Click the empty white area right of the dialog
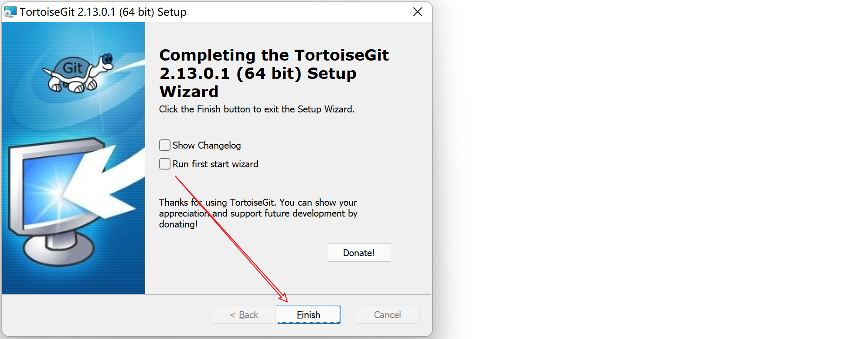Screen dimensions: 868x339 (x=654, y=174)
